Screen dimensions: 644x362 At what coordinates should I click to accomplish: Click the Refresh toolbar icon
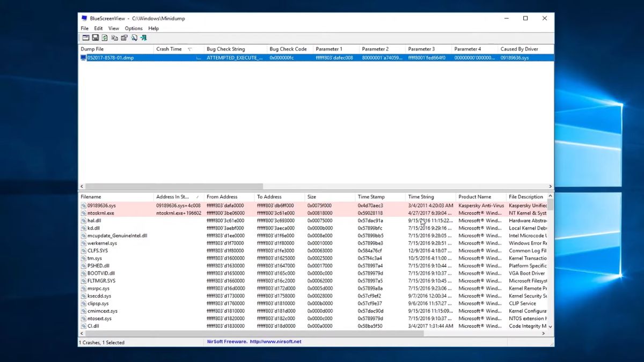point(105,38)
